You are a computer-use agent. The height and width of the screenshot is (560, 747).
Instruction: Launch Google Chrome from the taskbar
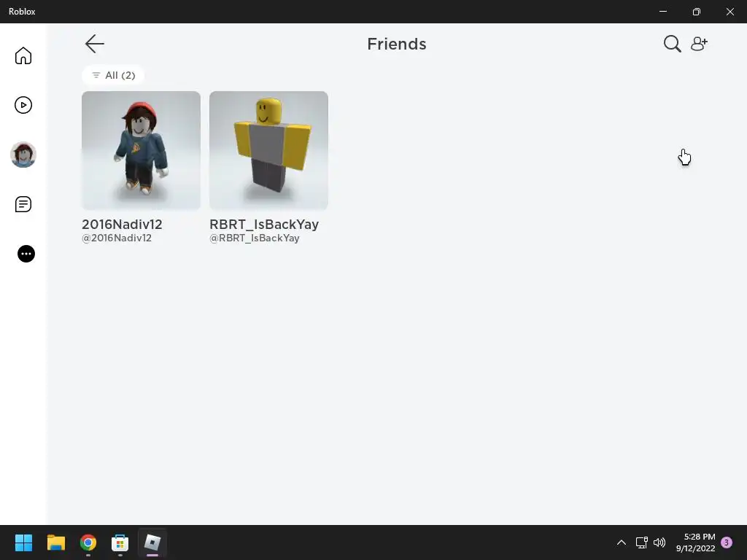pyautogui.click(x=88, y=542)
